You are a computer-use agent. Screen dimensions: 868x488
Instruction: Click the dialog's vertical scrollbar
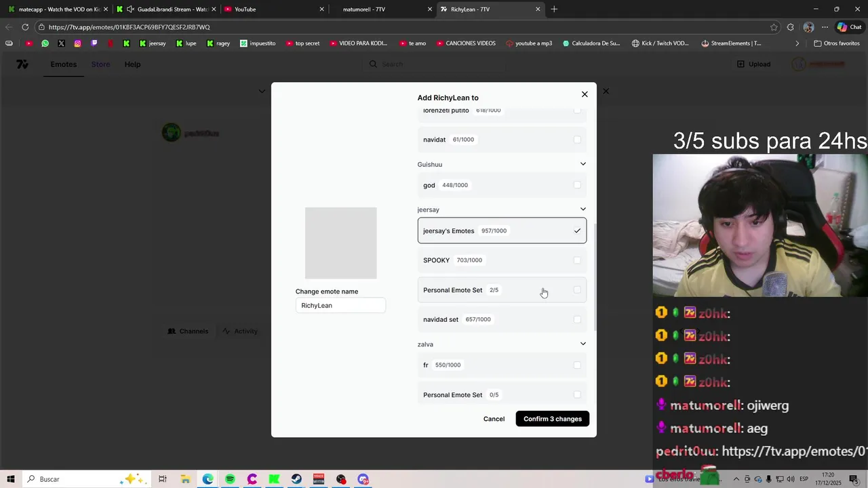coord(595,278)
